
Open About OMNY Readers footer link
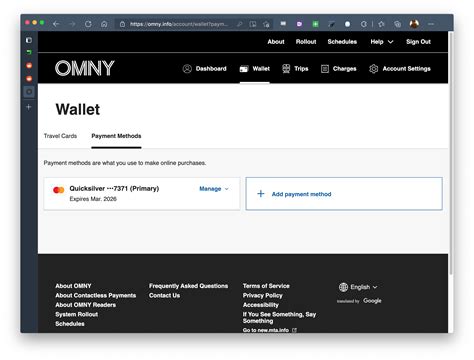(x=86, y=305)
